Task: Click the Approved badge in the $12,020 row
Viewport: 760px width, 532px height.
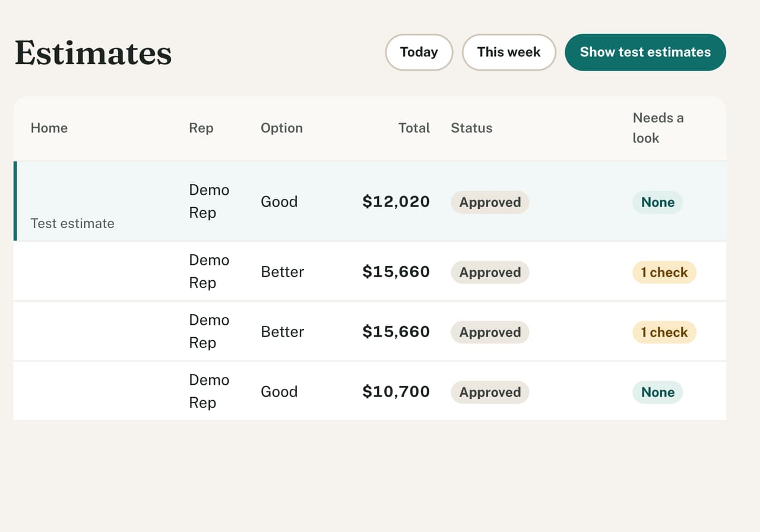Action: coord(490,202)
